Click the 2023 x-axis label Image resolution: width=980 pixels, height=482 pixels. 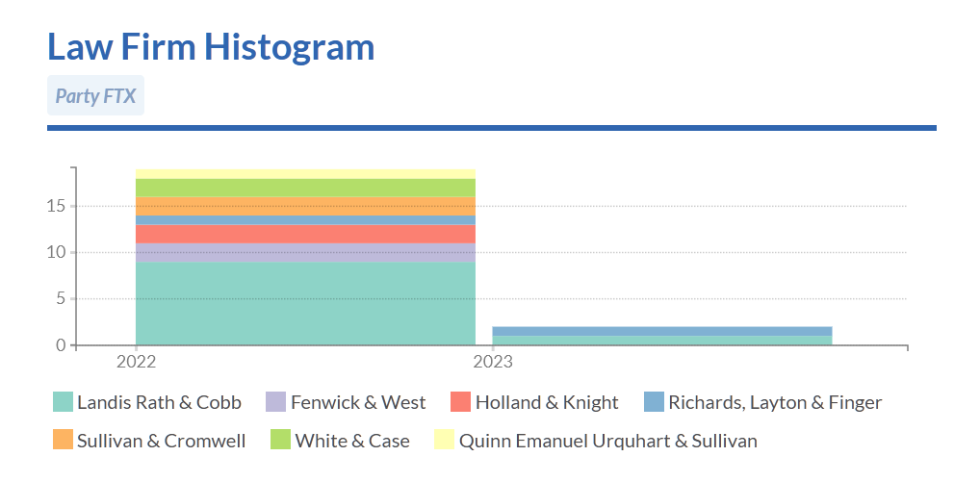[493, 362]
